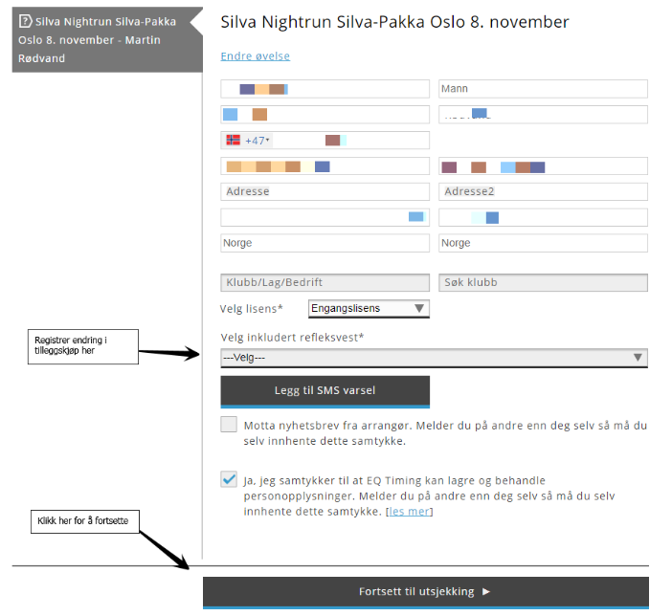Viewport: 672px width, 616px height.
Task: Open the Norwegian flag country code selector
Action: click(x=247, y=140)
